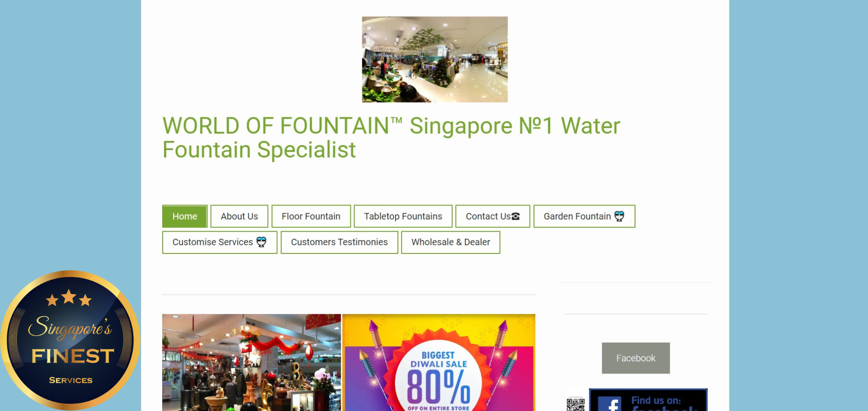Click the grey Facebook button
868x411 pixels.
tap(635, 358)
